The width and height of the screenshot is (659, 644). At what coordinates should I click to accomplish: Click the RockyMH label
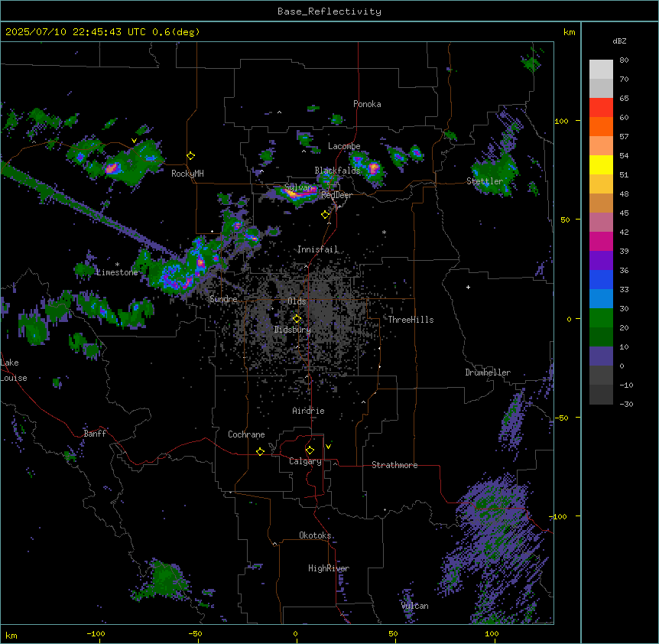[187, 174]
